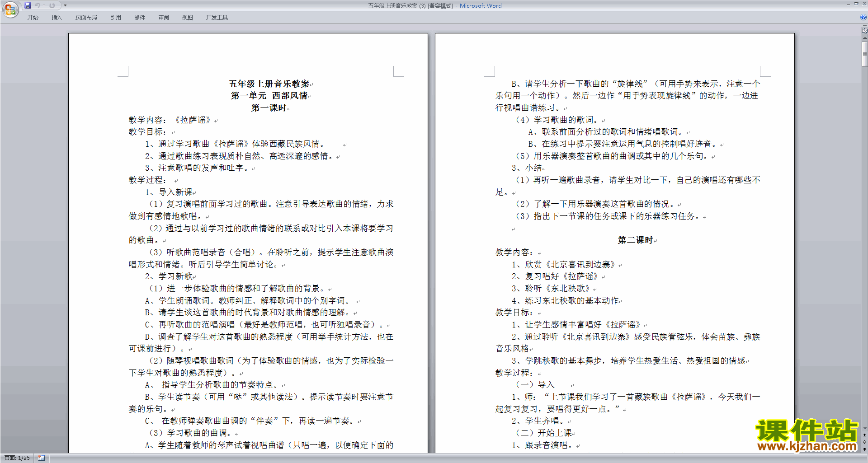
Task: Click the split bar above the ruler button
Action: [864, 26]
